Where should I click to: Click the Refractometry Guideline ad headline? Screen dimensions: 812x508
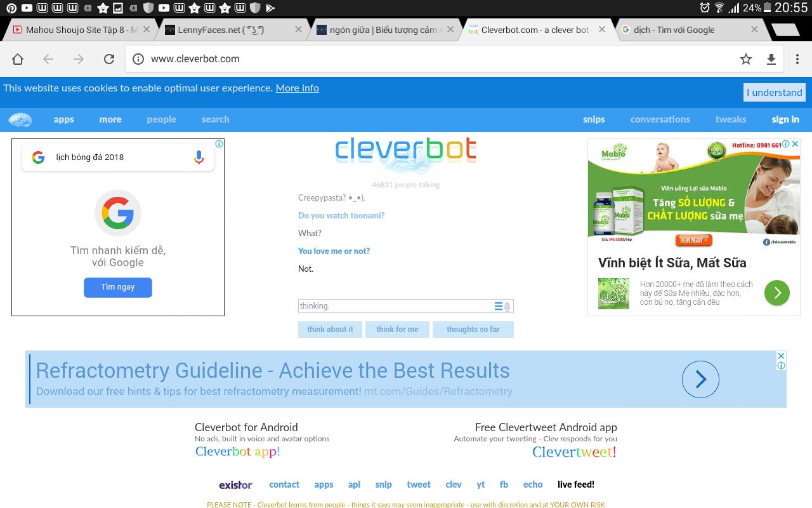click(x=273, y=371)
